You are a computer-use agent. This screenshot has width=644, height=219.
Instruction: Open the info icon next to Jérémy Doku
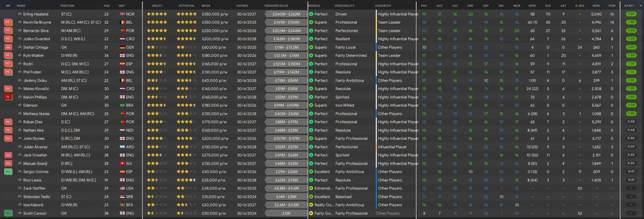(19, 81)
